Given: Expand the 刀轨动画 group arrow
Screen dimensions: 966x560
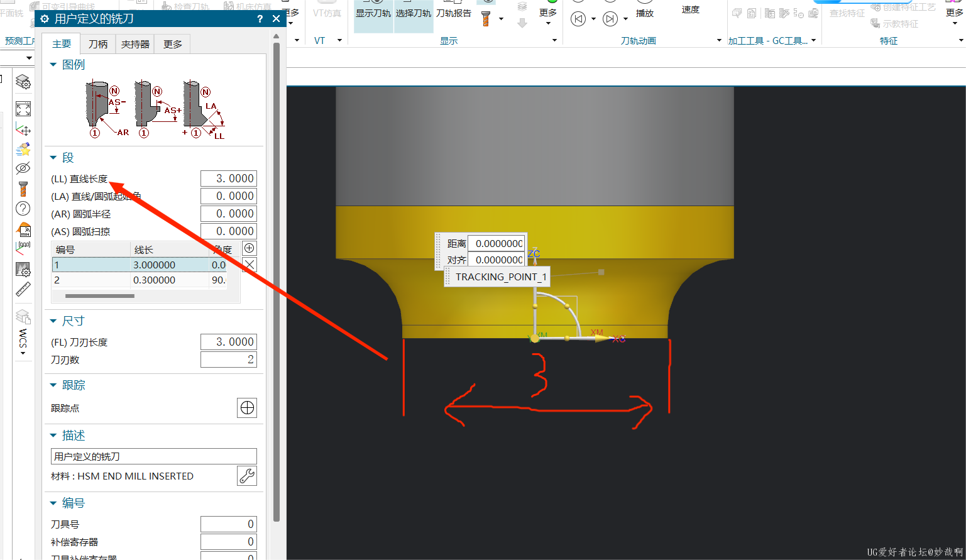Looking at the screenshot, I should click(720, 40).
